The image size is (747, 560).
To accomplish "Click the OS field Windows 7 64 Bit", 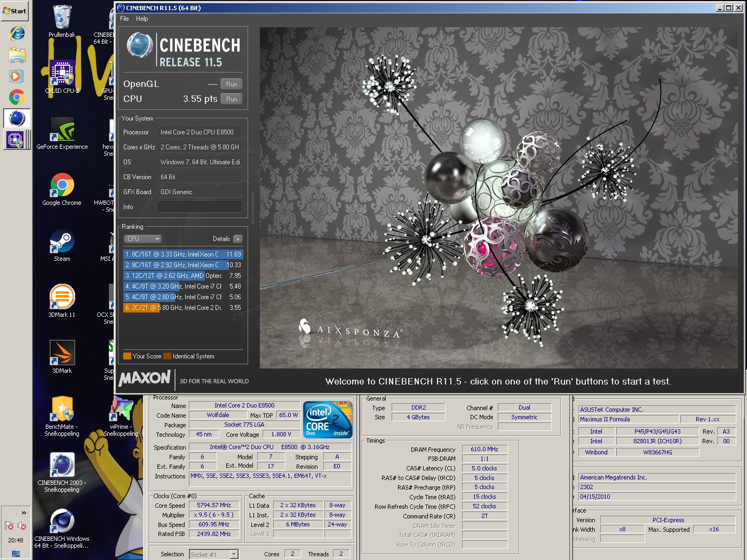I will [200, 162].
